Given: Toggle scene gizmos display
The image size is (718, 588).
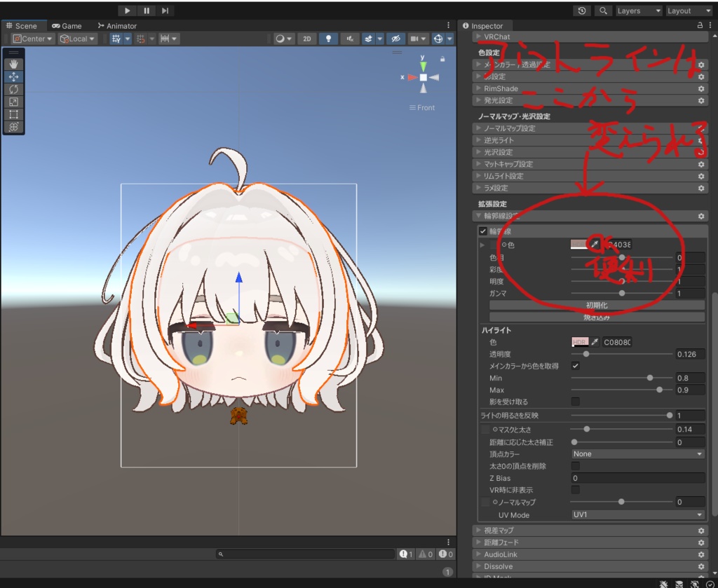Looking at the screenshot, I should (x=438, y=39).
